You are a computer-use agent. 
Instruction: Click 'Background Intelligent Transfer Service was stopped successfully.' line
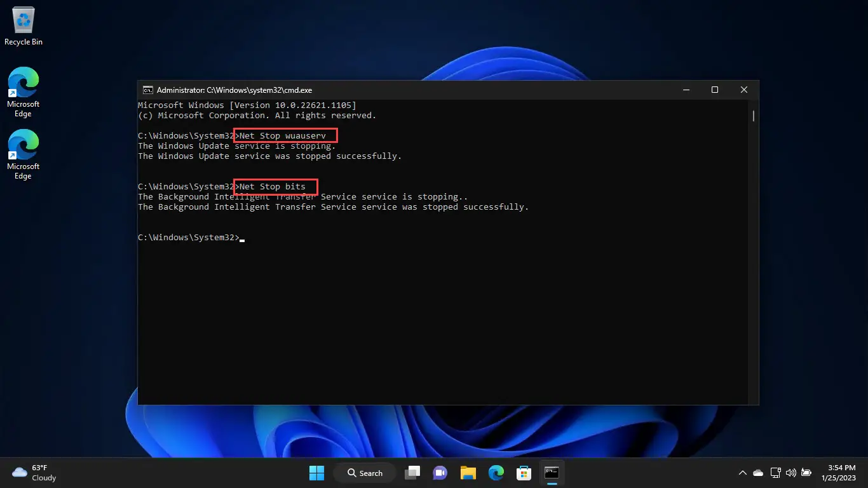[x=334, y=207]
